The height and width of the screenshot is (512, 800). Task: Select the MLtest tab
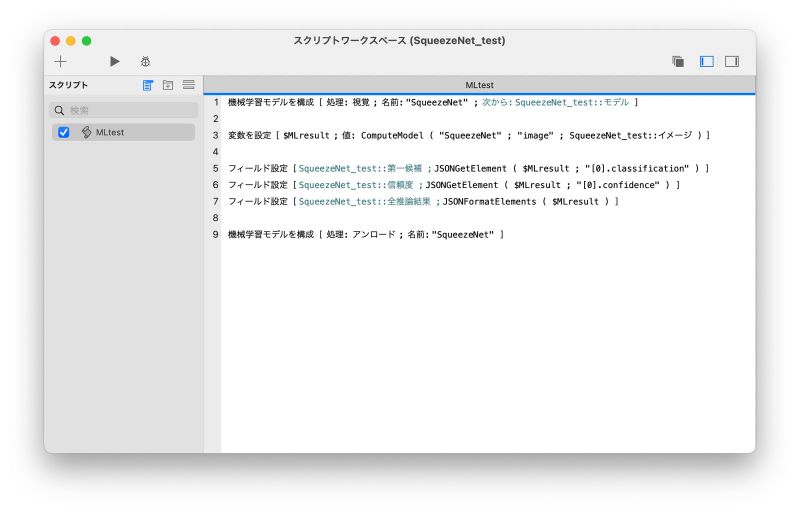[479, 85]
